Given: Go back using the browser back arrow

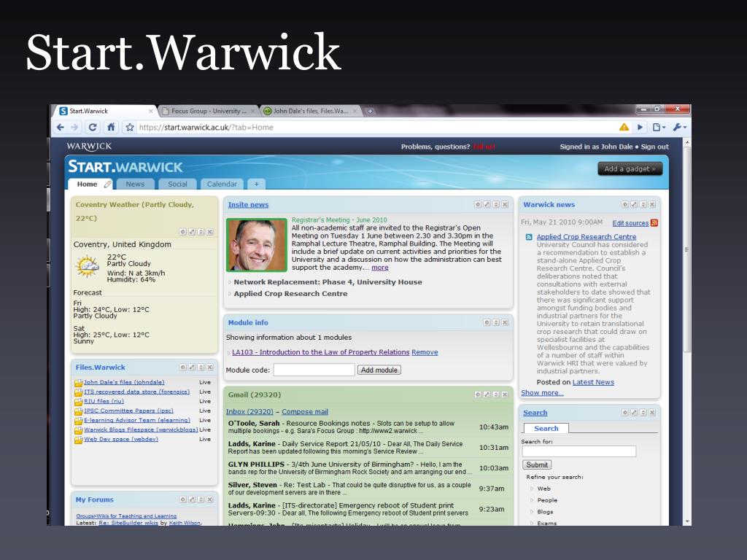Looking at the screenshot, I should pos(60,127).
